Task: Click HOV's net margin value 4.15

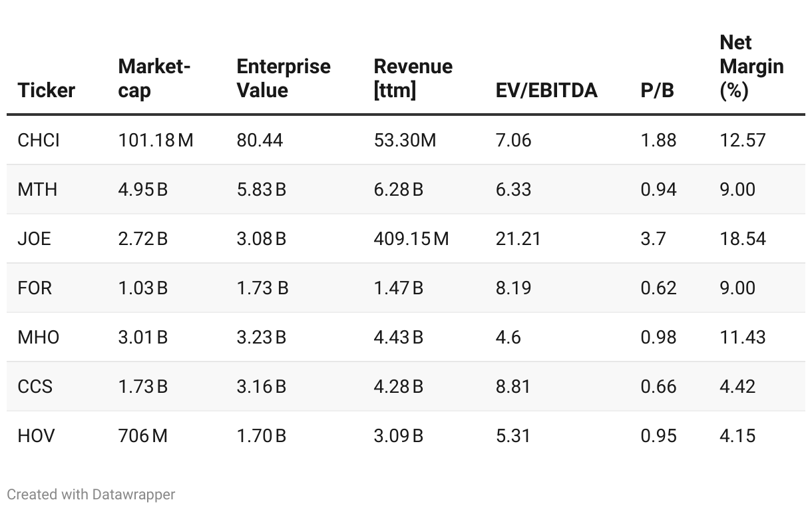Action: coord(737,436)
